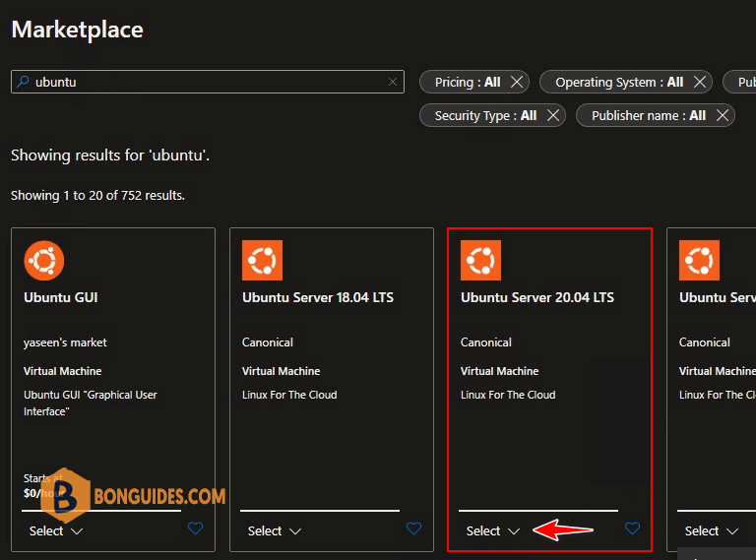The width and height of the screenshot is (756, 560).
Task: Favorite Ubuntu Server 18.04 LTS with heart
Action: click(x=413, y=529)
